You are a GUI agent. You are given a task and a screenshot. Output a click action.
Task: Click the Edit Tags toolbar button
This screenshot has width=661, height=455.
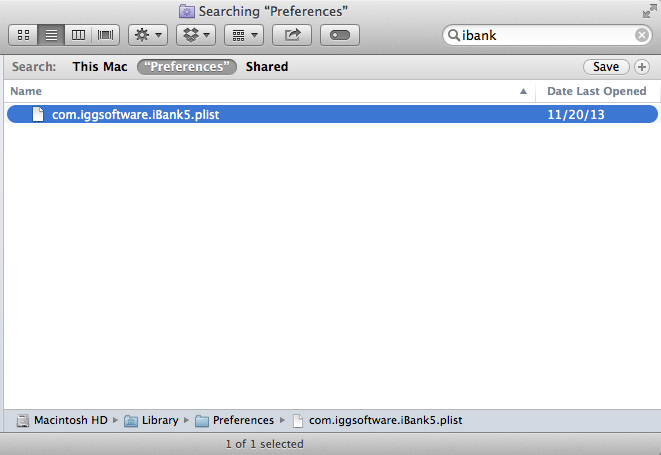pos(340,35)
